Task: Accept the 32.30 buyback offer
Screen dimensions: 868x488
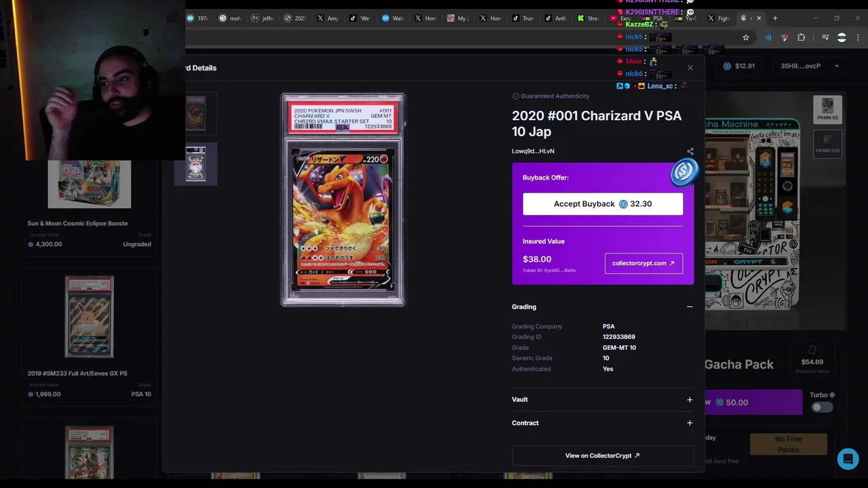Action: coord(603,204)
